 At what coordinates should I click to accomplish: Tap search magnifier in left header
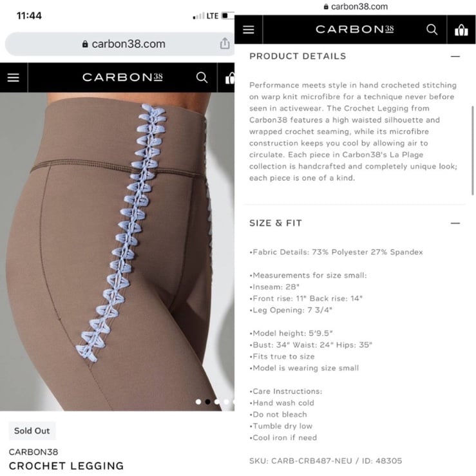(202, 77)
